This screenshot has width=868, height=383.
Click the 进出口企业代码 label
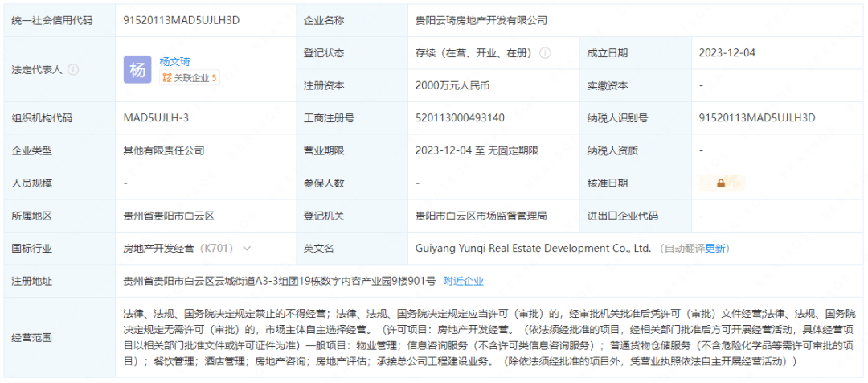623,216
